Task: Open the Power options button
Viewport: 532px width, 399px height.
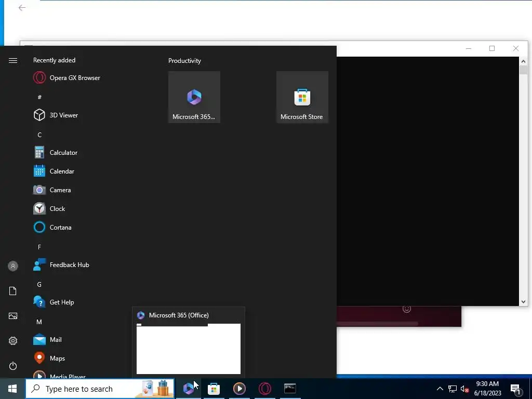Action: pos(13,366)
